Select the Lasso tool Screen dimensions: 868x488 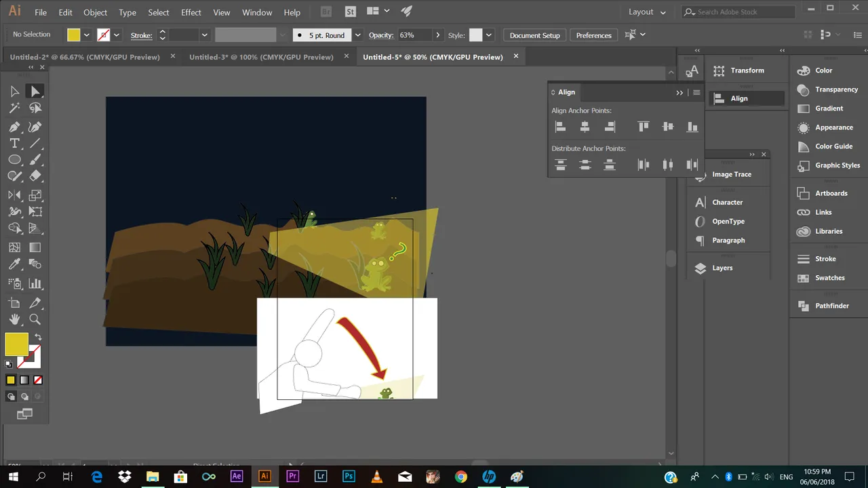[x=35, y=108]
